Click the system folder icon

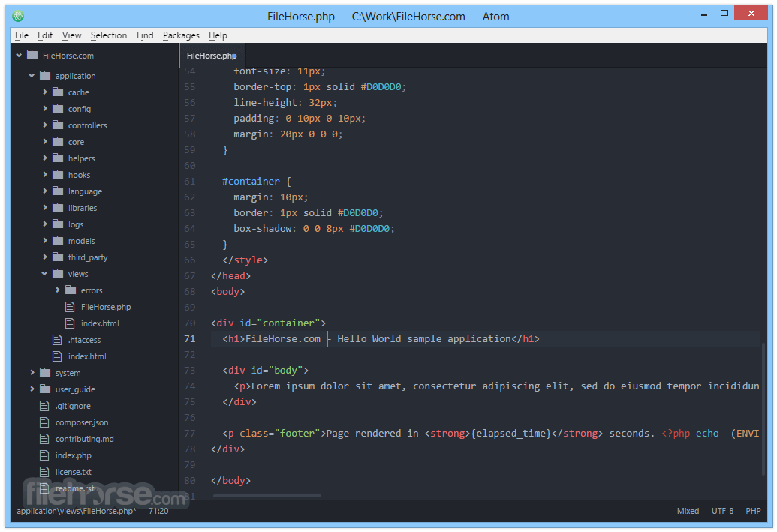coord(45,372)
